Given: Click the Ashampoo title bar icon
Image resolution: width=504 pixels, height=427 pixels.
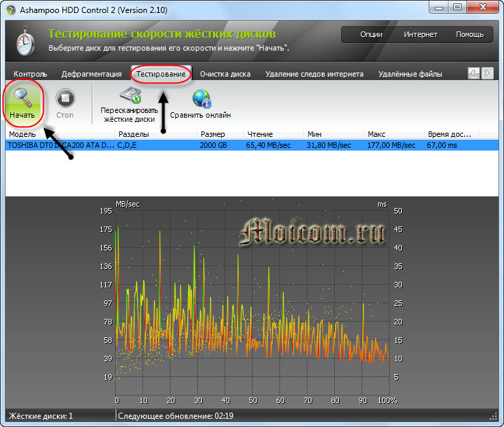Looking at the screenshot, I should [x=10, y=10].
